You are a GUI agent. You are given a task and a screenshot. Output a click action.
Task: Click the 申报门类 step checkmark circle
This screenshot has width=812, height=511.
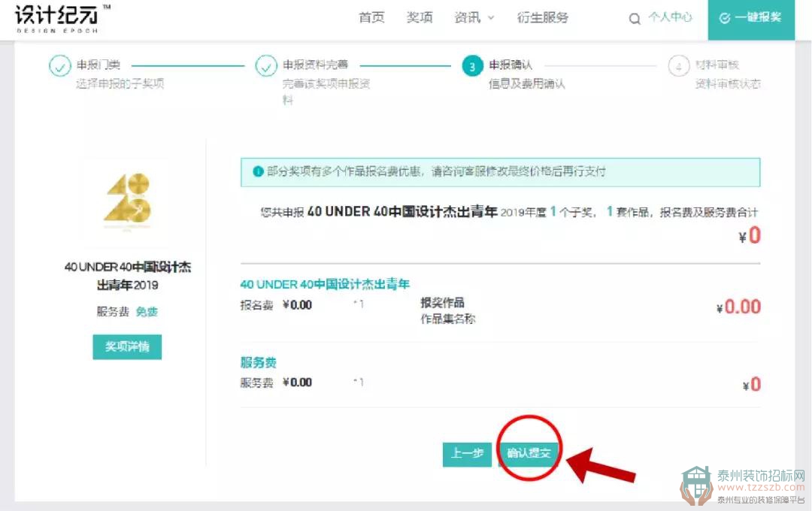point(59,65)
